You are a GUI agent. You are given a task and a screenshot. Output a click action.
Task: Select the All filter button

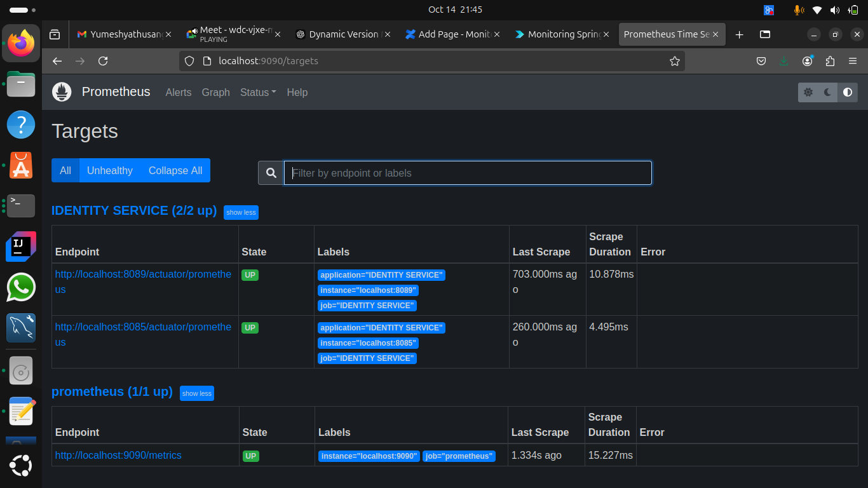pos(65,170)
